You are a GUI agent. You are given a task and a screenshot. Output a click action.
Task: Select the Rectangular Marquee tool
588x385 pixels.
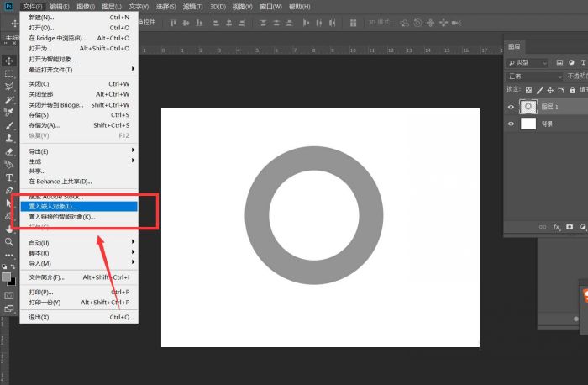(x=9, y=74)
